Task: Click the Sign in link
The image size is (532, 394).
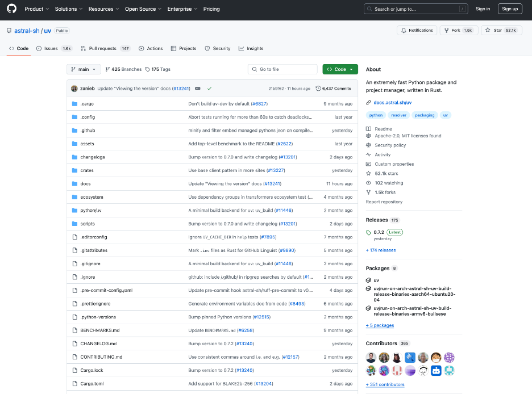Action: pos(483,9)
